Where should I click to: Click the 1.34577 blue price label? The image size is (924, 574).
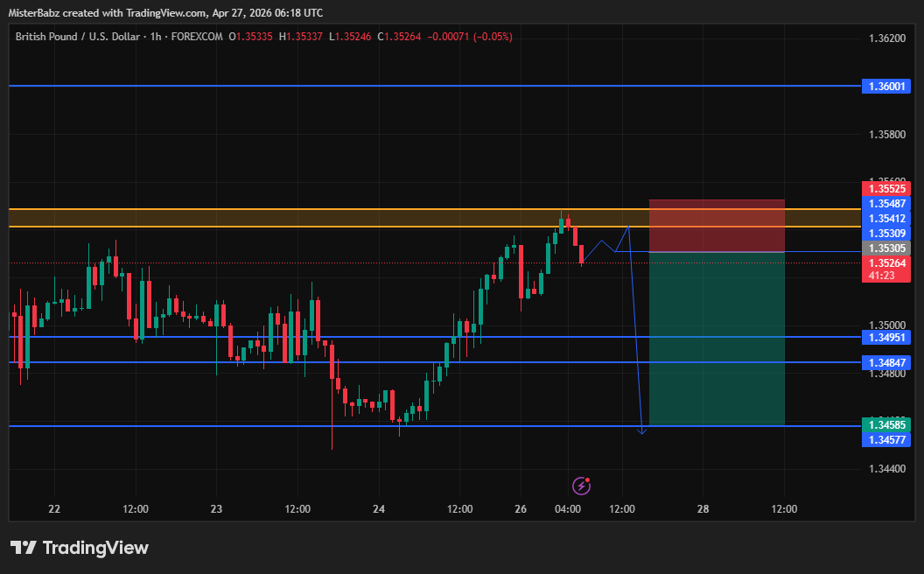coord(885,439)
